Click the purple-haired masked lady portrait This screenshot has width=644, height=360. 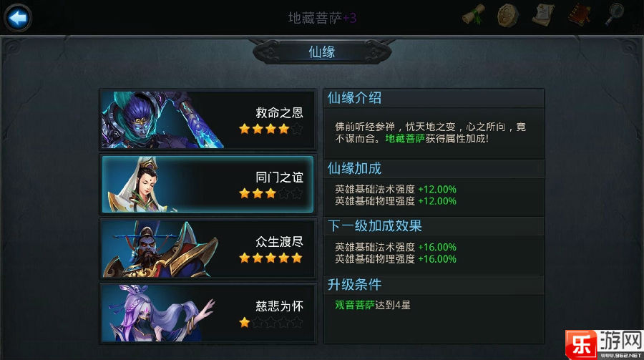click(x=160, y=313)
